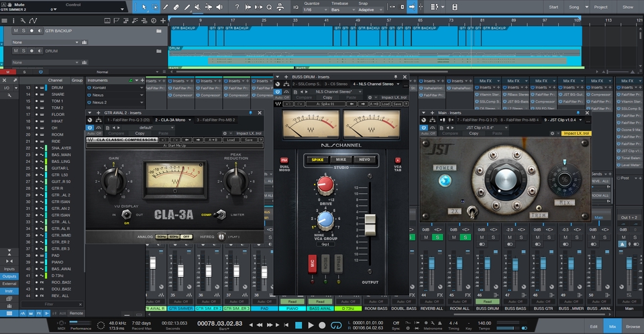Open the DRUM track folder icon

tap(158, 51)
